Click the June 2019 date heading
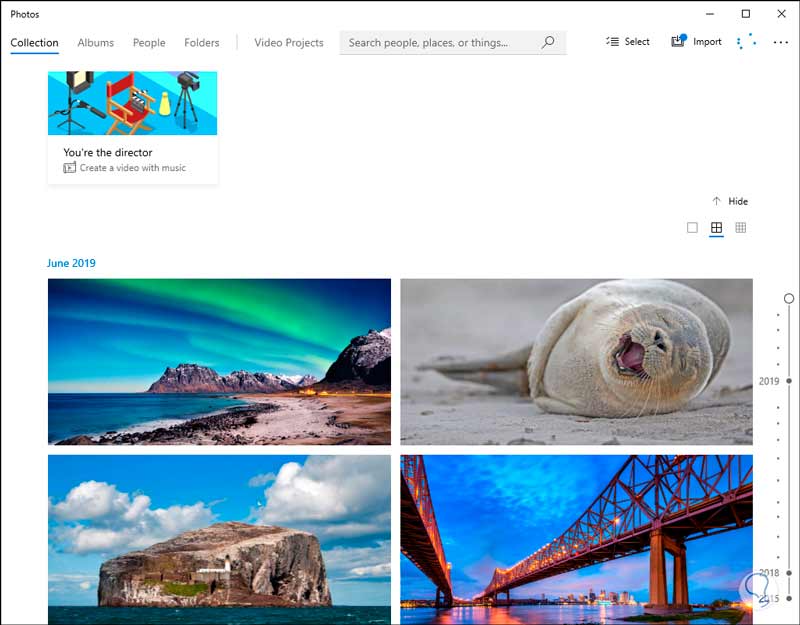 [71, 263]
